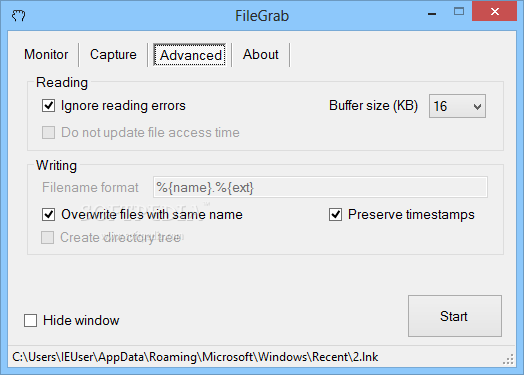
Task: Click the resize grip in status bar corner
Action: click(x=508, y=359)
